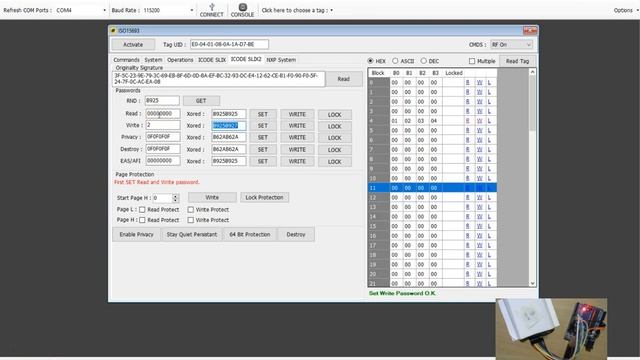Click the Stay Quiet Persistent button
This screenshot has height=360, width=640.
(191, 235)
